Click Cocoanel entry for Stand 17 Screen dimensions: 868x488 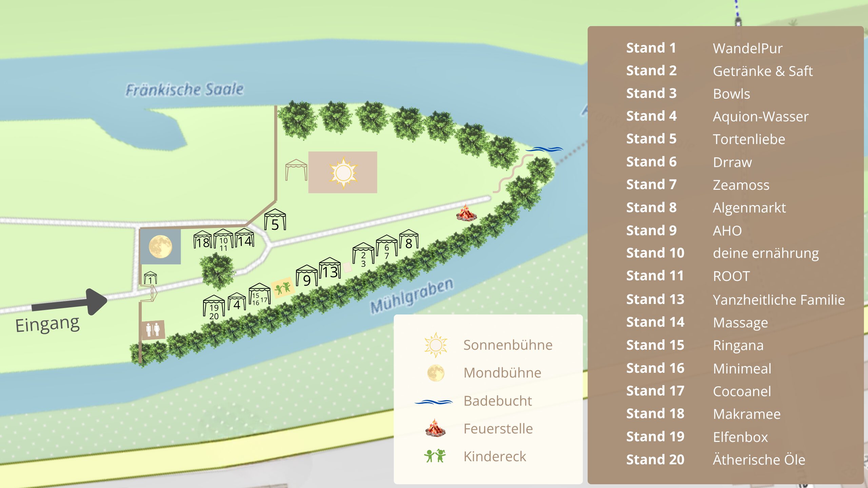[742, 391]
